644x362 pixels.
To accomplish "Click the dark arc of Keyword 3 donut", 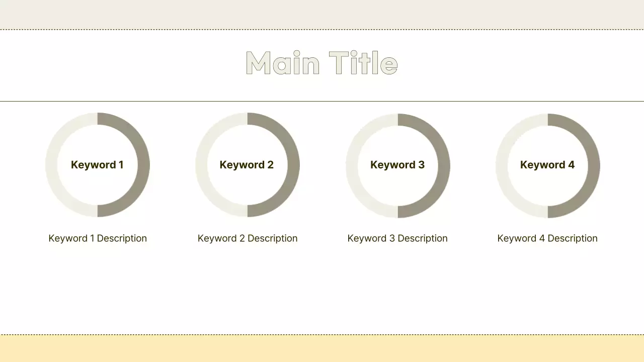I will click(444, 166).
